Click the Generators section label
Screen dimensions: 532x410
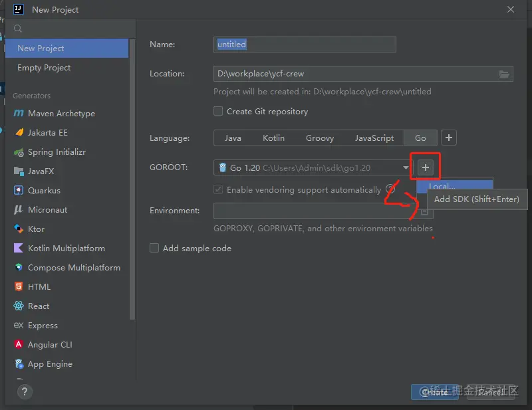coord(31,96)
